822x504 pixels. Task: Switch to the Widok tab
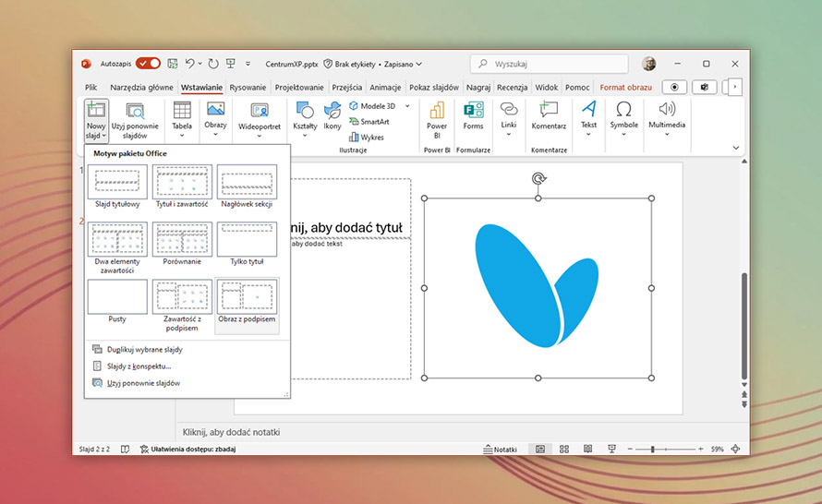tap(546, 88)
